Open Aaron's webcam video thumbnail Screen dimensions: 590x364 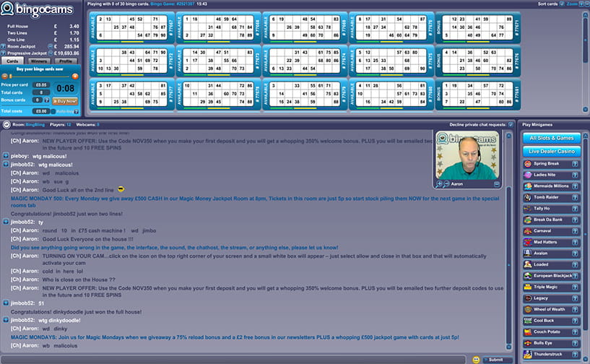pyautogui.click(x=467, y=155)
